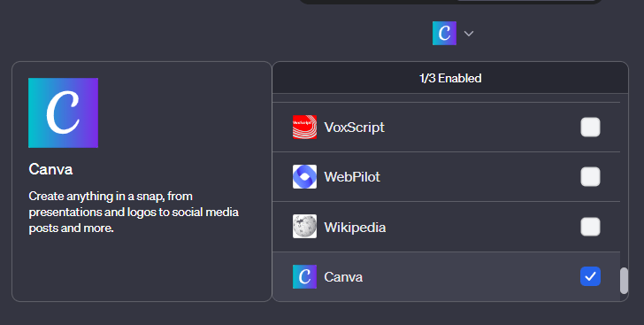Screen dimensions: 644x325
Task: Select the Wikipedia list entry label
Action: [x=356, y=227]
